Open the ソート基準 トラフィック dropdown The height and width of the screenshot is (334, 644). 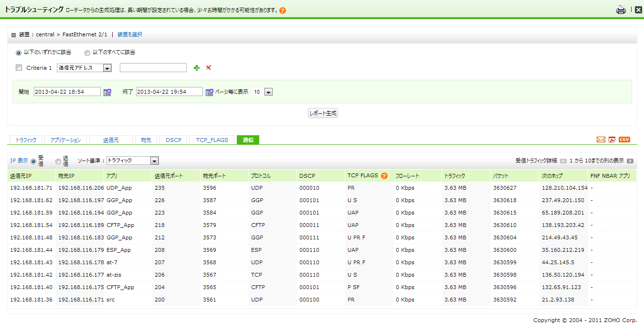click(154, 161)
